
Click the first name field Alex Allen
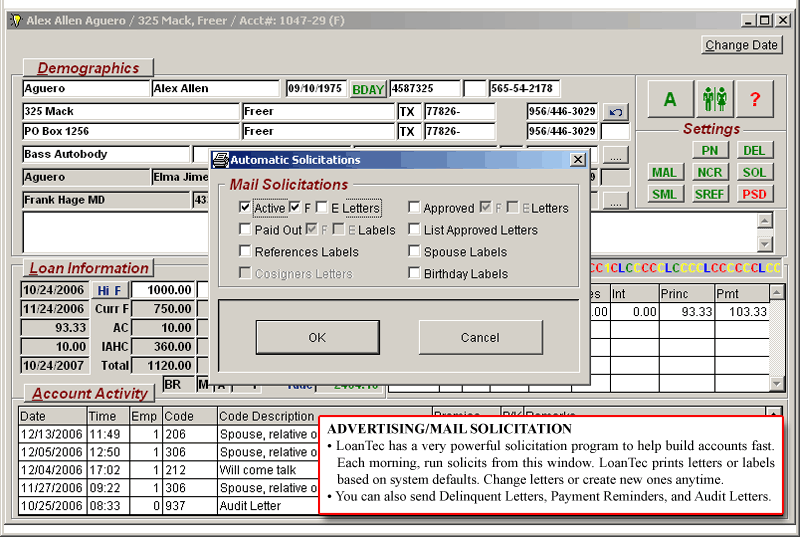point(215,88)
